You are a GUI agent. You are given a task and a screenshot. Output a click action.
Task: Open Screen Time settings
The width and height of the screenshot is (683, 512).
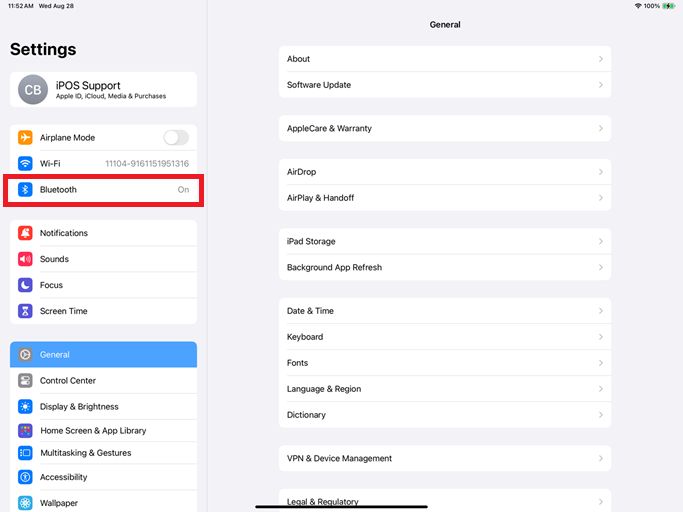pyautogui.click(x=103, y=311)
